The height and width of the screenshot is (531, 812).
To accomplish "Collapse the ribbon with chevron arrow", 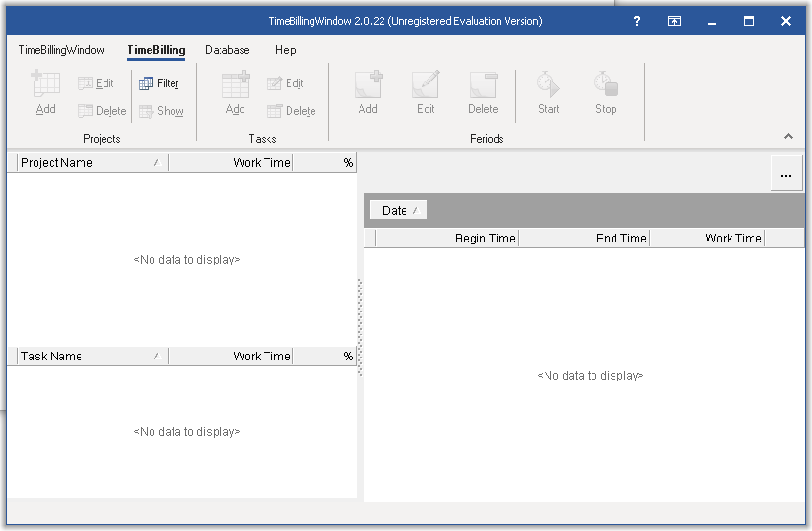I will pyautogui.click(x=789, y=137).
